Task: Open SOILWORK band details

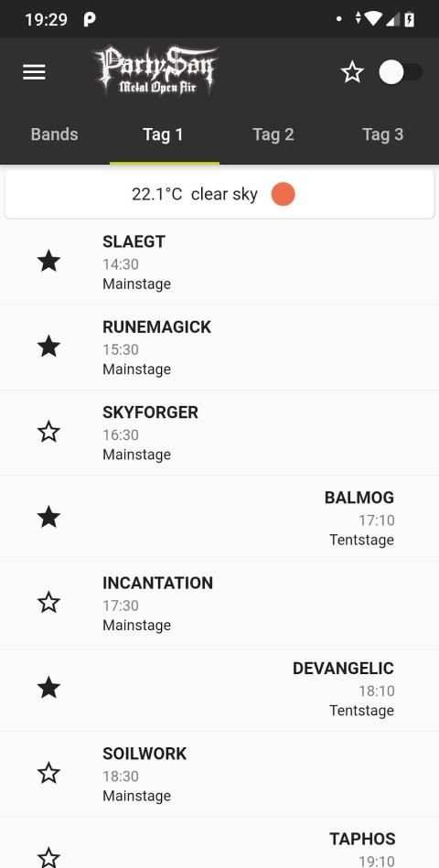Action: point(219,774)
